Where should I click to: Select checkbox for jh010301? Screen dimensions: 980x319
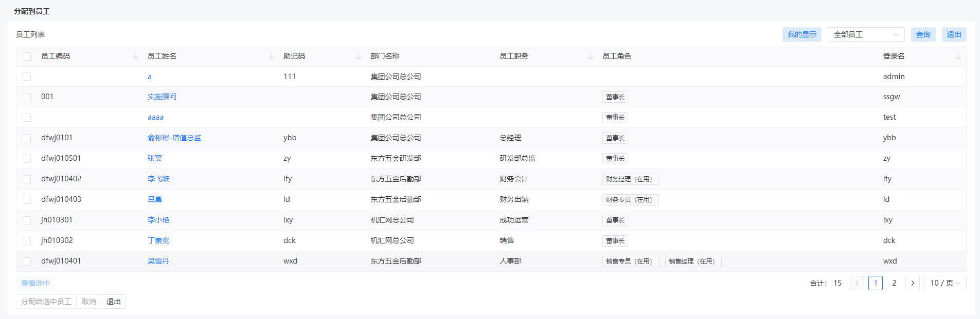pos(27,220)
